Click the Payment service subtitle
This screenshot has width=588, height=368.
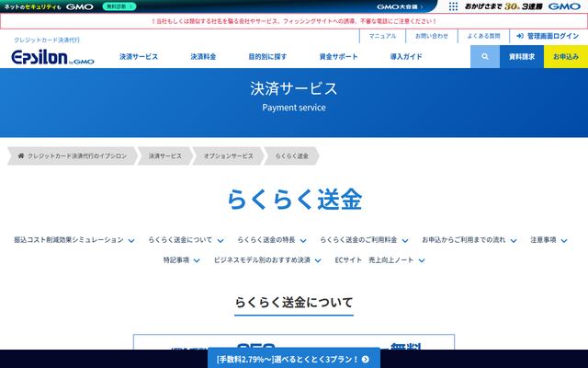tap(294, 108)
